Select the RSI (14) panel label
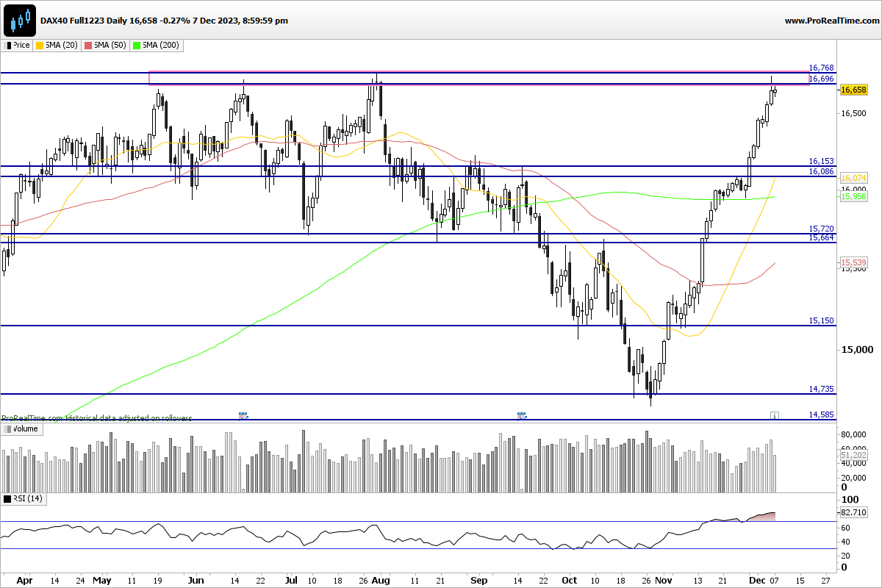The image size is (882, 588). 29,499
